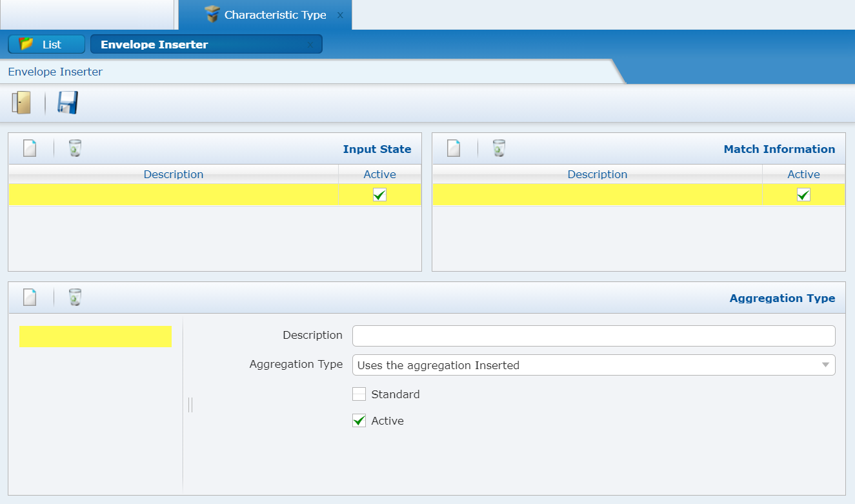Open the List tab
Screen dimensions: 855x504
click(x=46, y=44)
